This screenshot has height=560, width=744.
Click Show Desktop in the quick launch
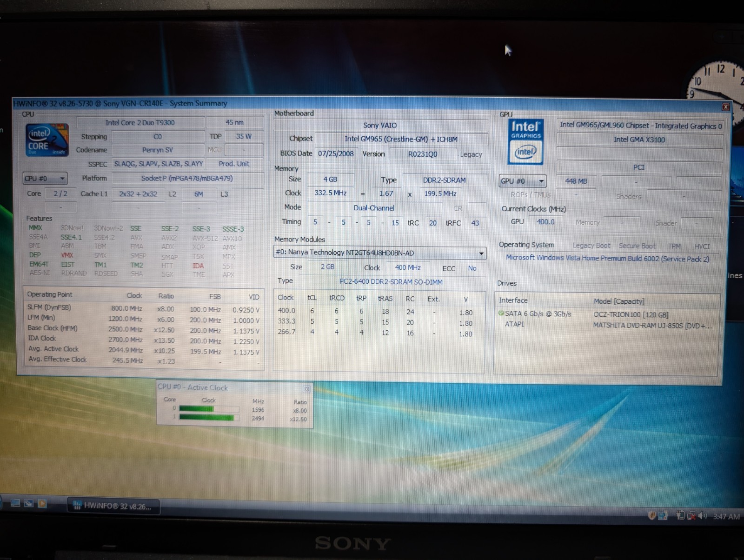(15, 503)
